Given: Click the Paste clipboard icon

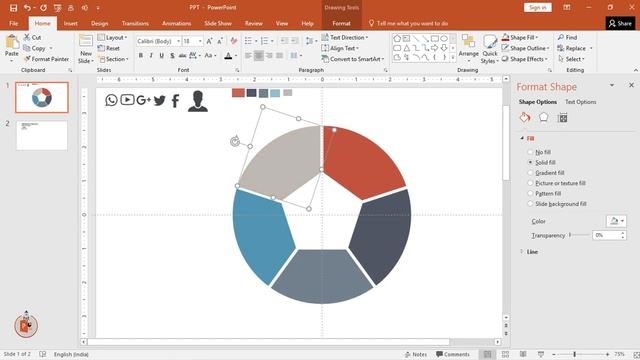Looking at the screenshot, I should tap(12, 42).
